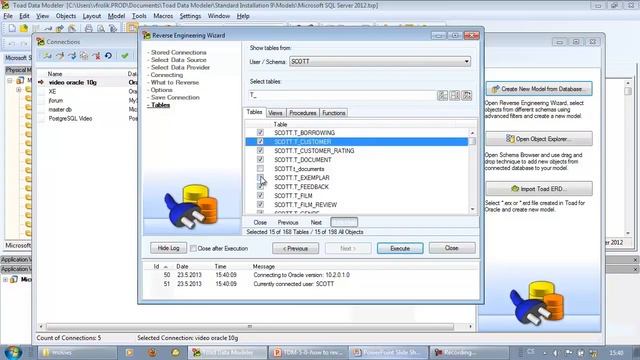Open the File menu
Screen dimensions: 640x360
tap(8, 16)
